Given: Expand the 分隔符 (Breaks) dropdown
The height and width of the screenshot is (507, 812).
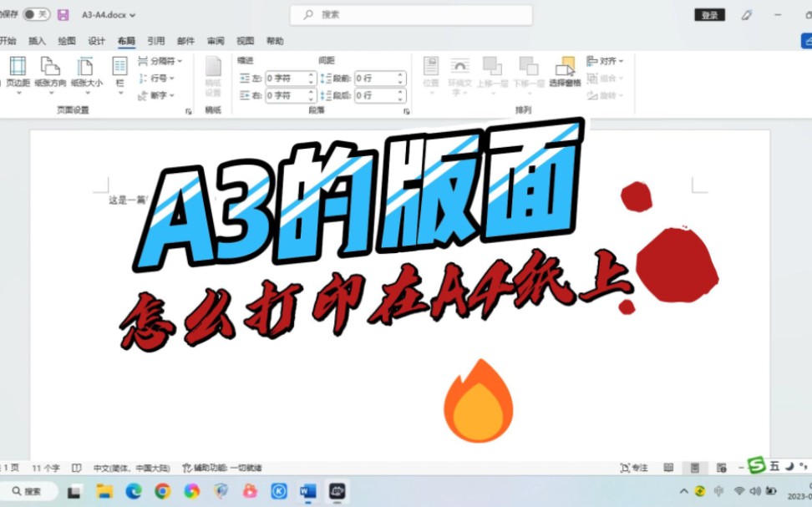Looking at the screenshot, I should click(x=163, y=60).
